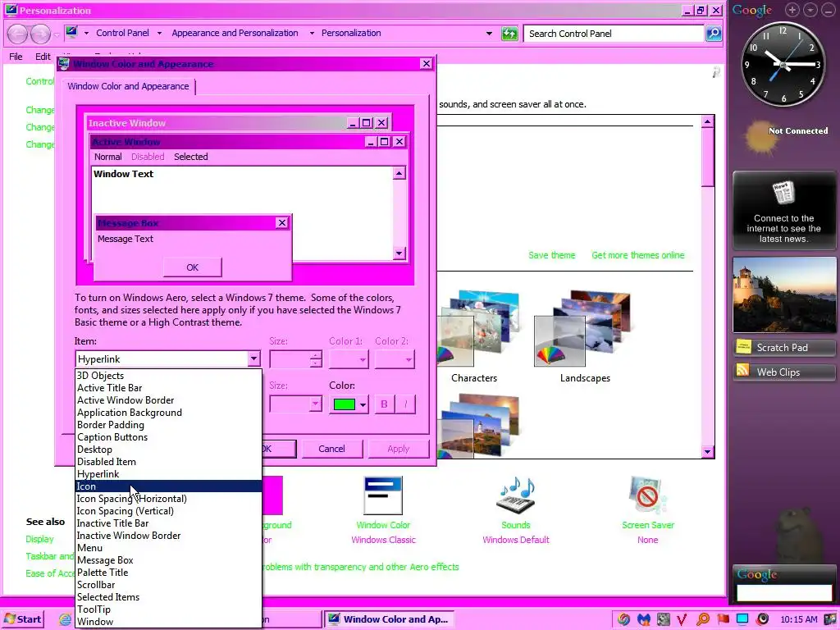Open Web Clips gadget
This screenshot has width=840, height=630.
(x=783, y=372)
